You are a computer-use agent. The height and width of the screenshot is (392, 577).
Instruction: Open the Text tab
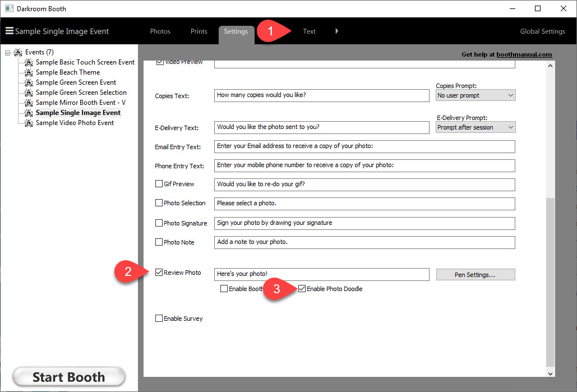(x=309, y=31)
